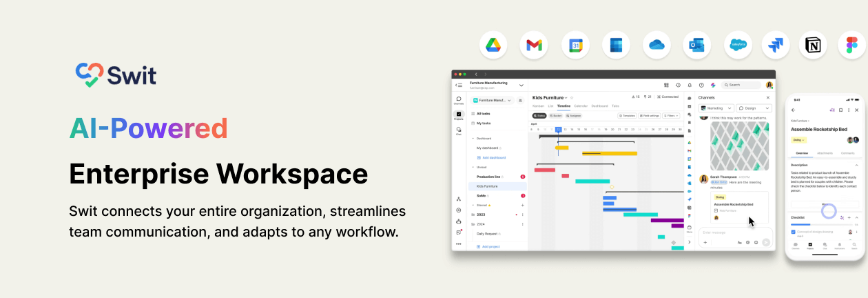
Task: Select the OneDrive cloud icon
Action: pyautogui.click(x=657, y=45)
